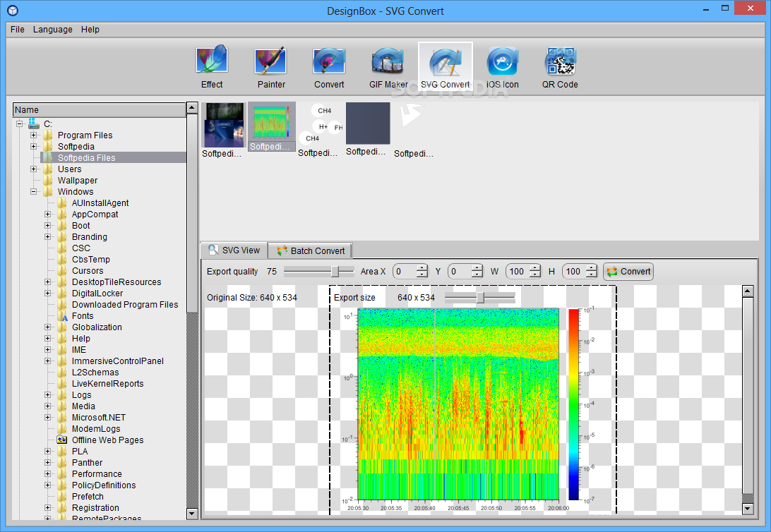
Task: Open the Convert tool
Action: (x=329, y=67)
